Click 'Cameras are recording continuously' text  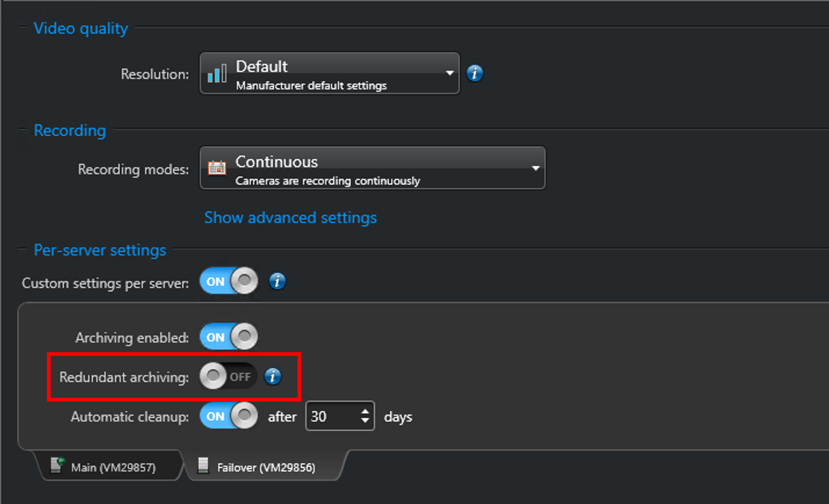[328, 181]
